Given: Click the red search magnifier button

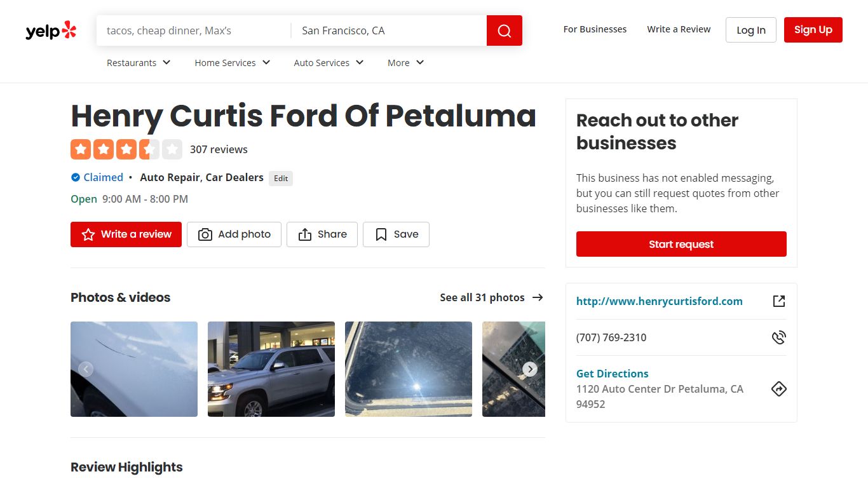Looking at the screenshot, I should coord(505,30).
